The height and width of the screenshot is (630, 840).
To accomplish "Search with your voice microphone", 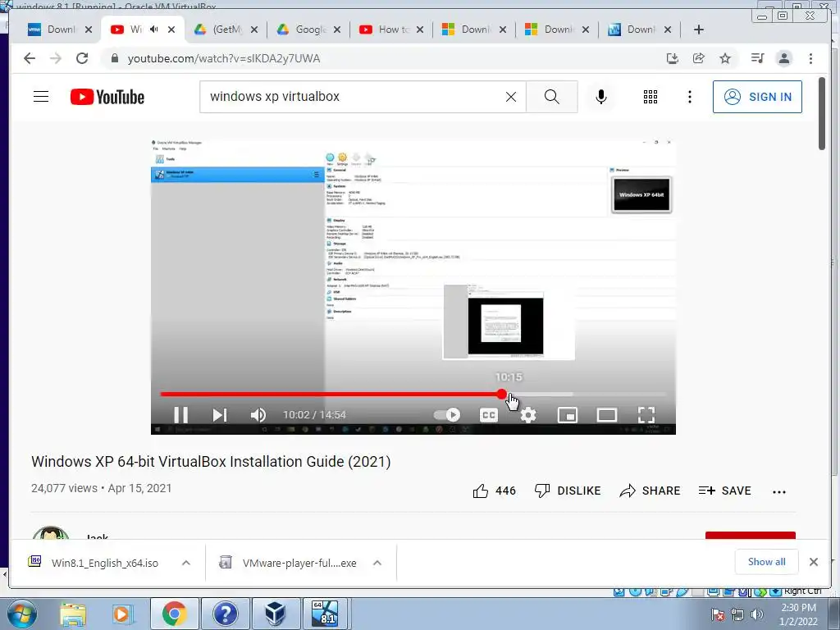I will tap(601, 97).
